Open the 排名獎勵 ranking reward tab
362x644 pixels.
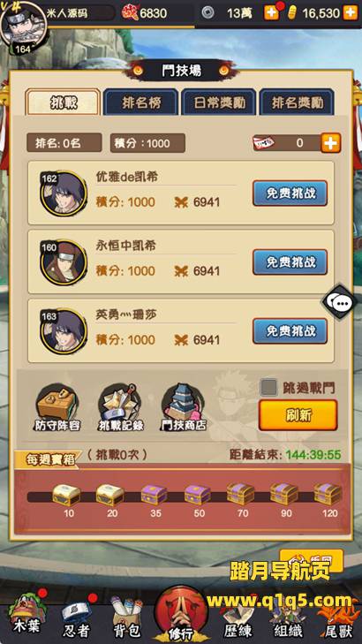(297, 102)
